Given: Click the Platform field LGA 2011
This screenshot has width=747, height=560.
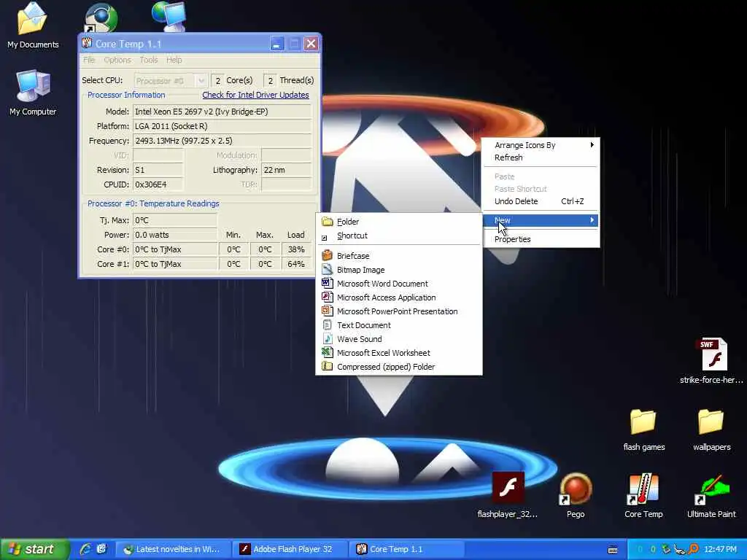Looking at the screenshot, I should tap(222, 126).
